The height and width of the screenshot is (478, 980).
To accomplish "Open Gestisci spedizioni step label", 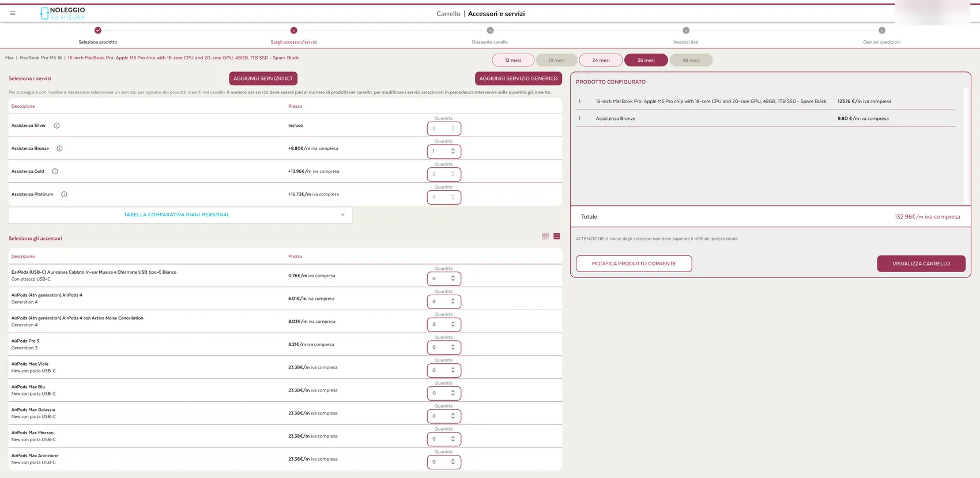I will (x=882, y=42).
